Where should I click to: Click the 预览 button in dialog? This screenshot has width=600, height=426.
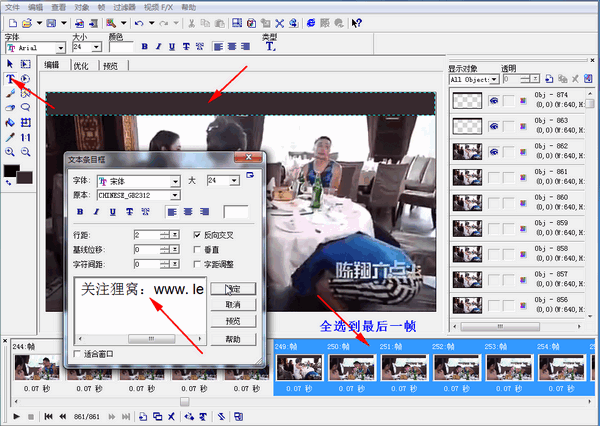tap(233, 321)
